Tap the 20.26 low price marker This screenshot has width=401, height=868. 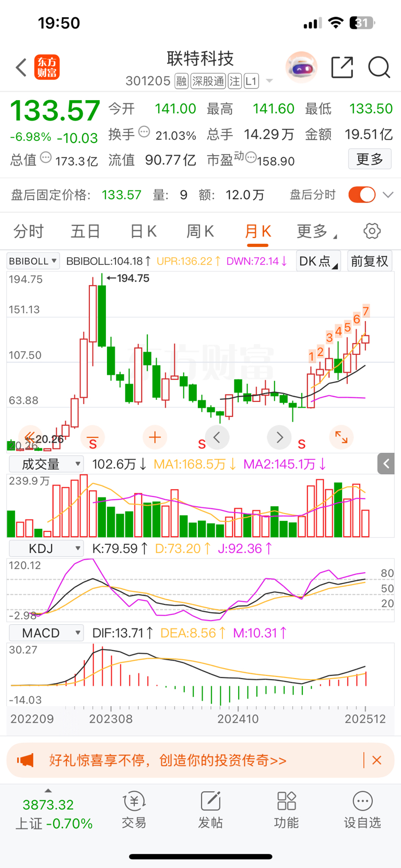46,439
